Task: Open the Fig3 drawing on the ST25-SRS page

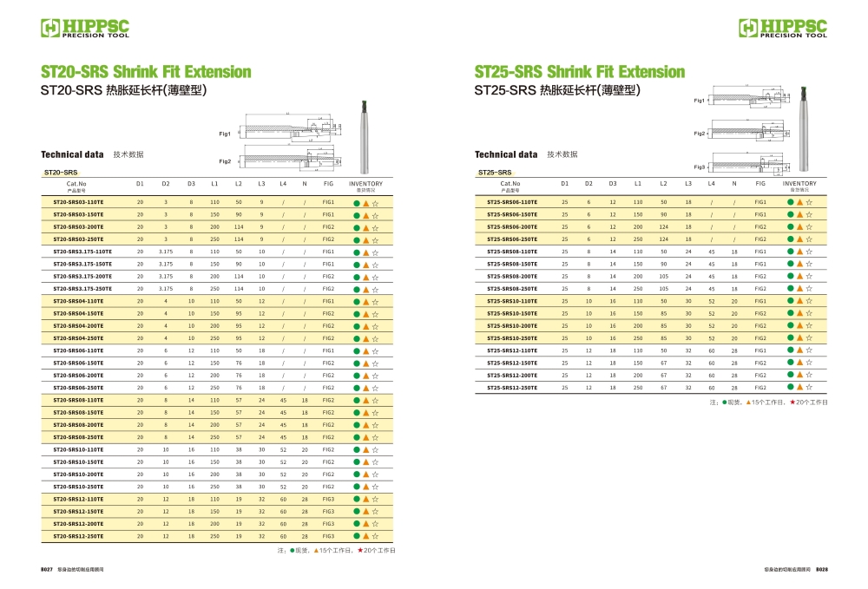Action: click(x=748, y=164)
